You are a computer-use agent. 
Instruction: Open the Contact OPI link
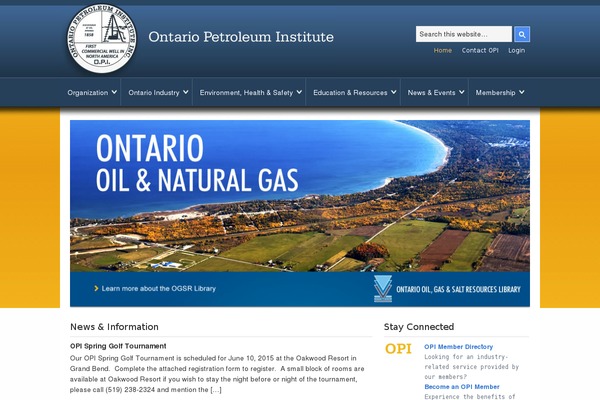point(480,51)
